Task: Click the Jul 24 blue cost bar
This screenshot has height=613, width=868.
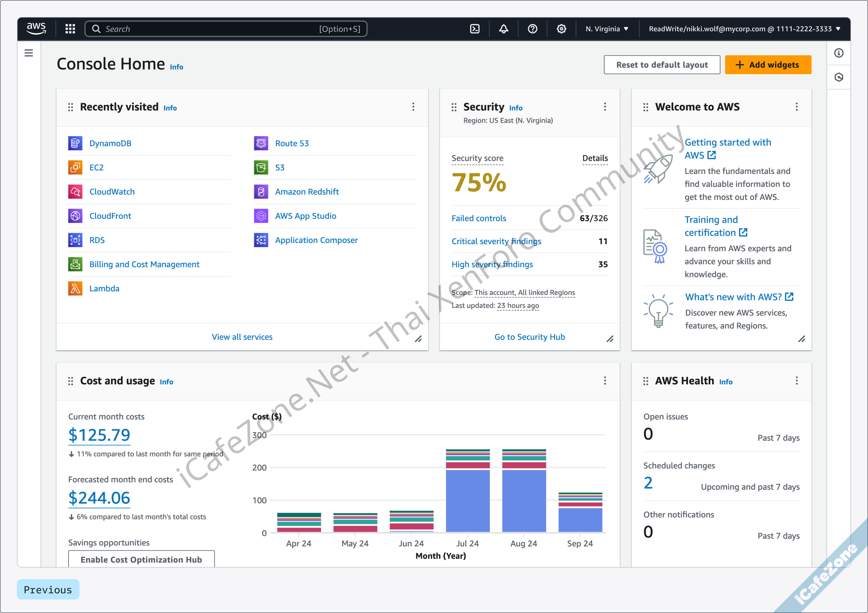Action: coord(468,500)
